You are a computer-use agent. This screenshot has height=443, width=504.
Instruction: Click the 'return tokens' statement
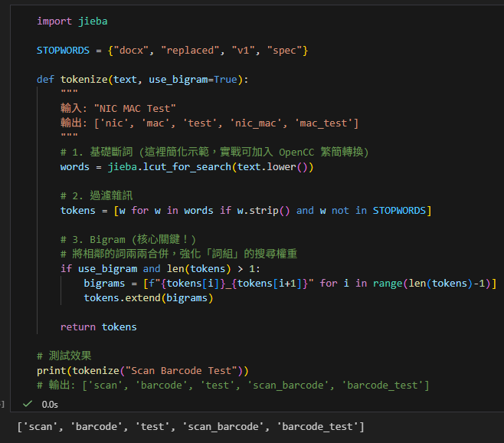(x=98, y=327)
